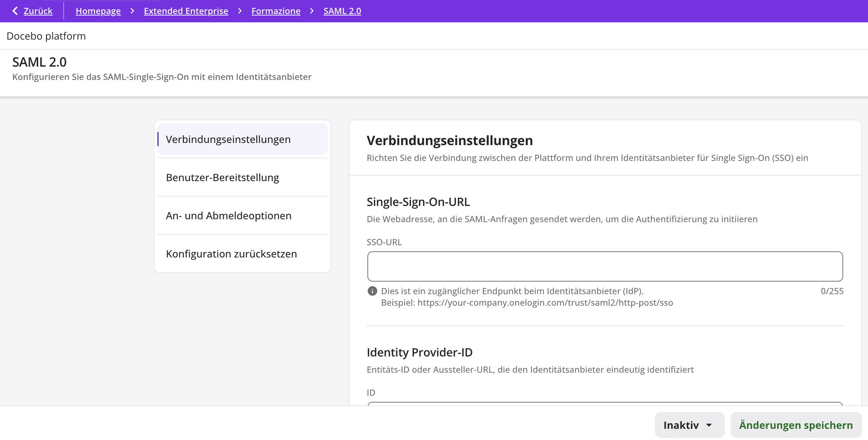Viewport: 868px width, 440px height.
Task: Click the Docebo platform title text
Action: click(46, 36)
